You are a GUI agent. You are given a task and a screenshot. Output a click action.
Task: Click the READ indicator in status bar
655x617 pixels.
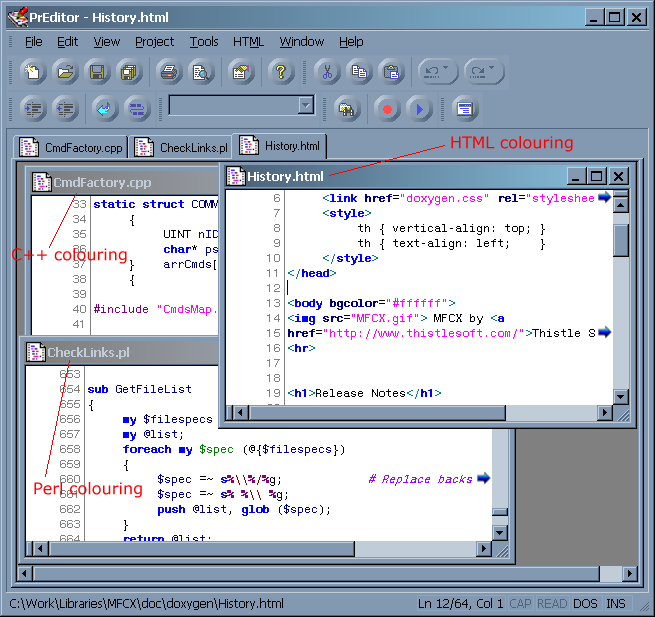552,603
